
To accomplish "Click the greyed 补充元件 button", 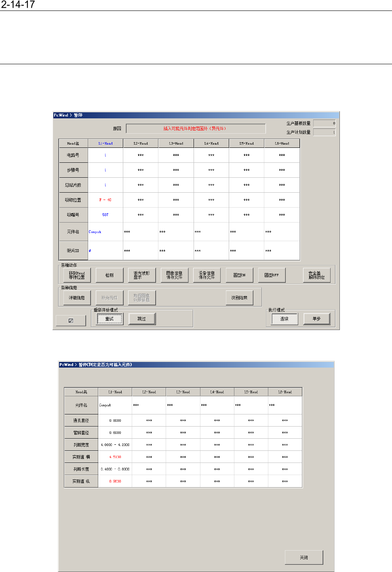I will [110, 298].
